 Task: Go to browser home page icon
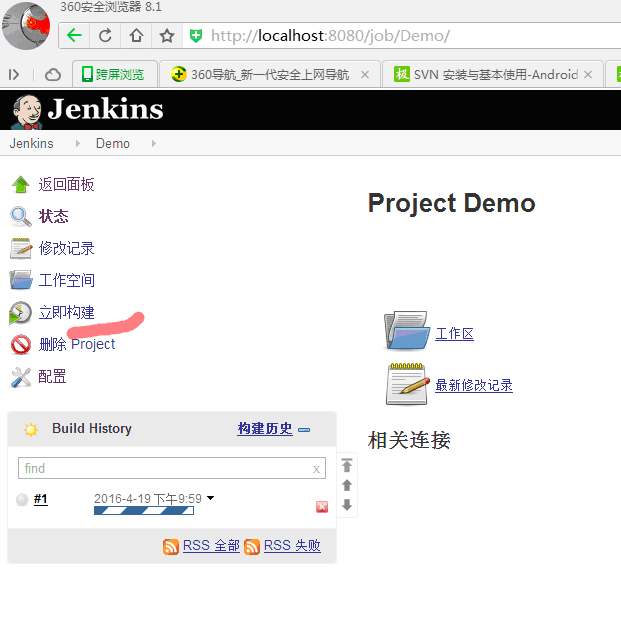click(x=136, y=36)
